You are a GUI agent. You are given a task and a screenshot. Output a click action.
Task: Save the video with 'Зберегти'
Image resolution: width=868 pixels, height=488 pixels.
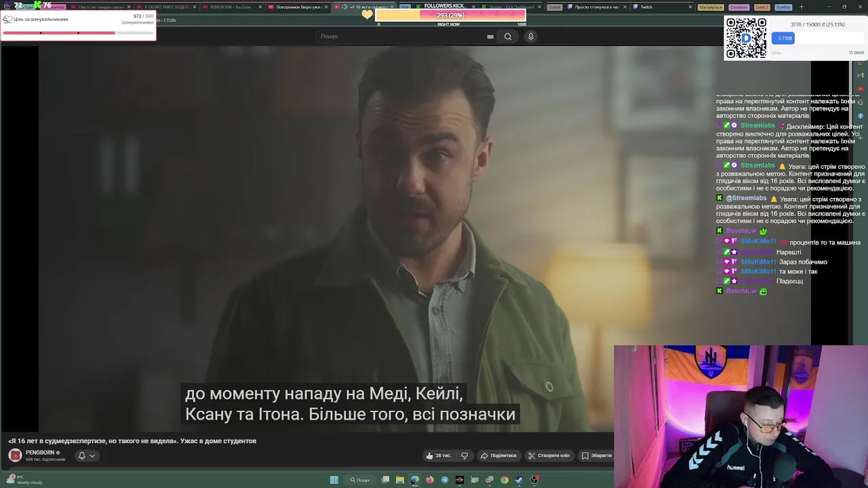597,455
